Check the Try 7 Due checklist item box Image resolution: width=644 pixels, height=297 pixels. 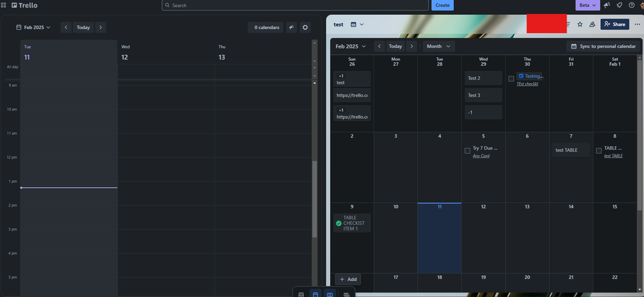coord(467,150)
